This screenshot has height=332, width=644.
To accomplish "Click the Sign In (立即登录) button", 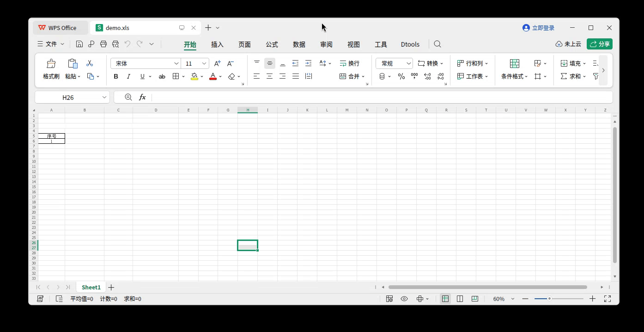I will 539,28.
